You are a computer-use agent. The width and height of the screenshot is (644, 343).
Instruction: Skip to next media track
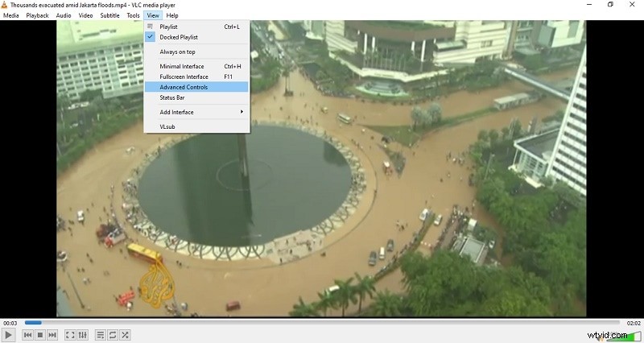(x=52, y=335)
